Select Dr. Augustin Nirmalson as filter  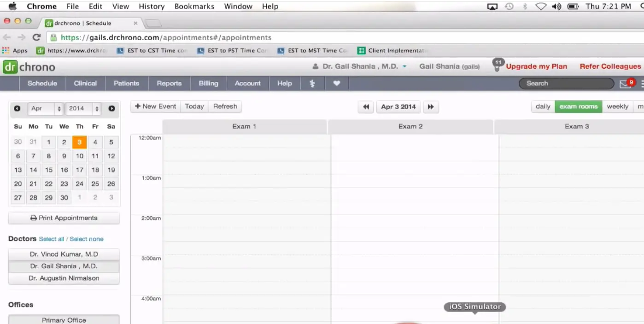64,278
